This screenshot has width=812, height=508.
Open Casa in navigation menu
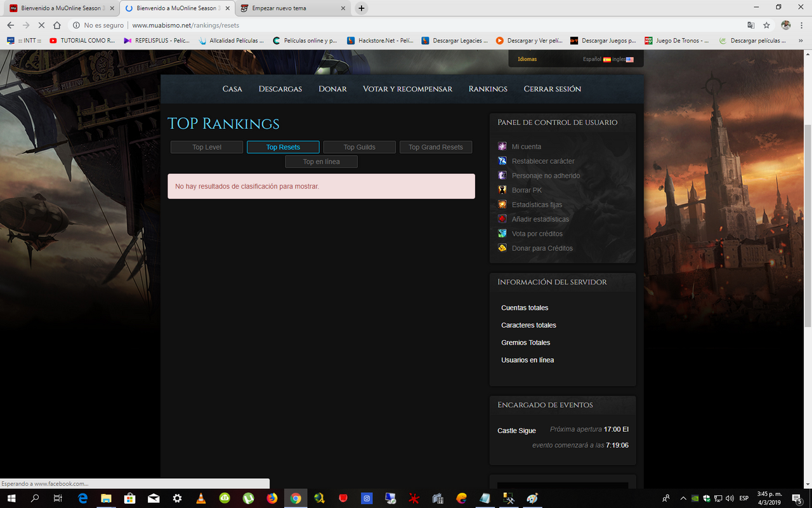(x=232, y=89)
